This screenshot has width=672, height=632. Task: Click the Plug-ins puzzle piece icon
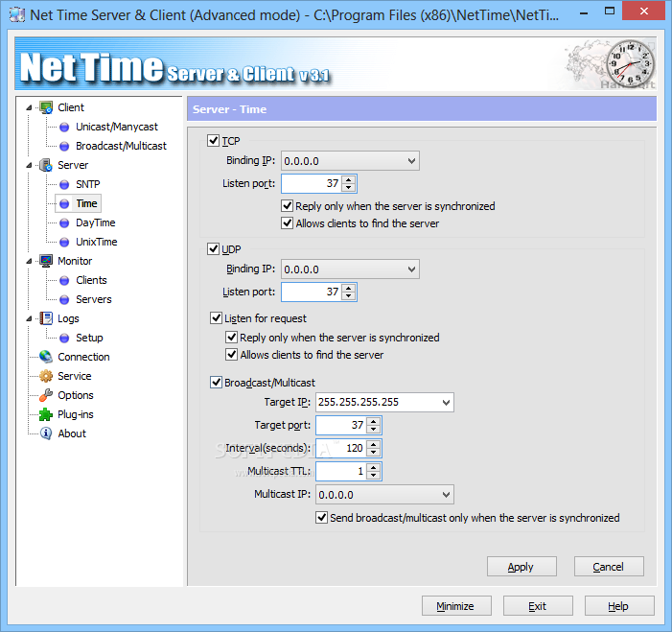[46, 414]
